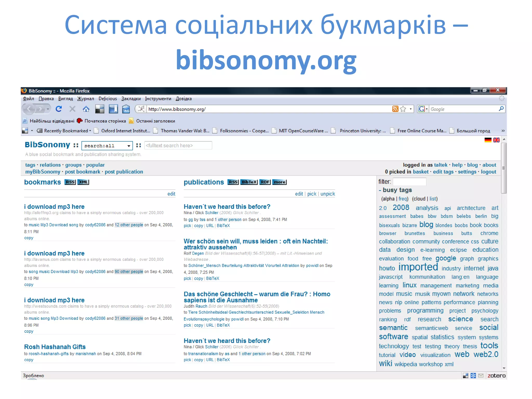Click the 'imported' tag in the cloud
Viewport: 532px width, 399px height.
[x=418, y=267]
